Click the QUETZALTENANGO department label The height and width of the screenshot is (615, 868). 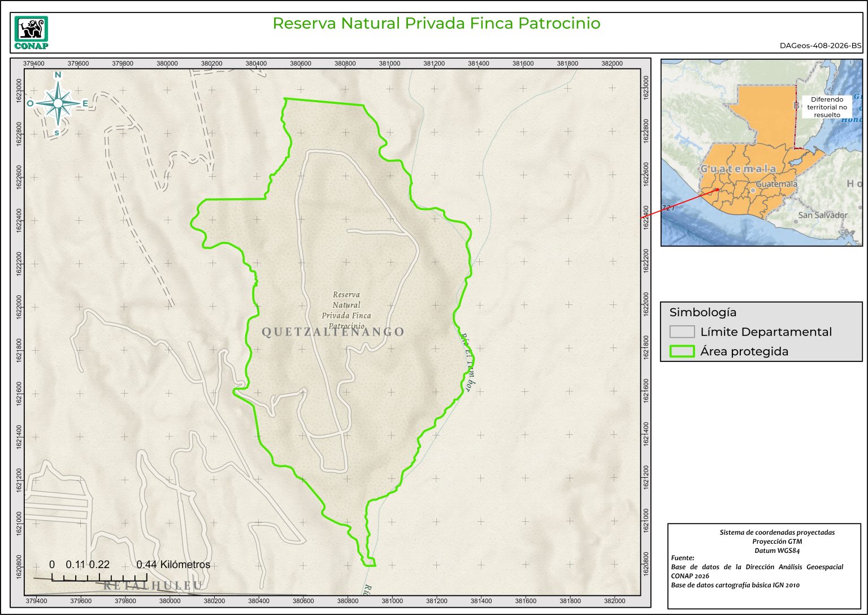333,332
